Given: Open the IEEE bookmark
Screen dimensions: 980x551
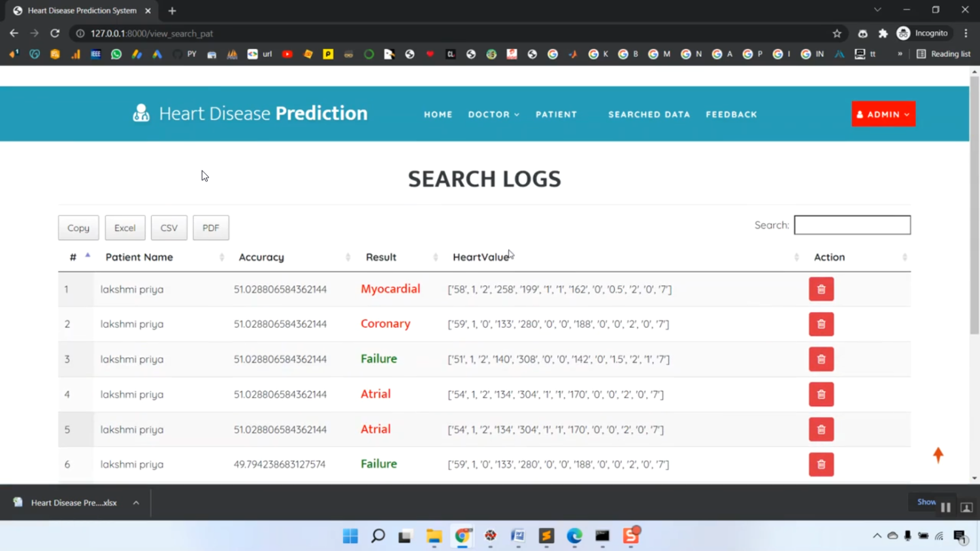Looking at the screenshot, I should pos(96,54).
